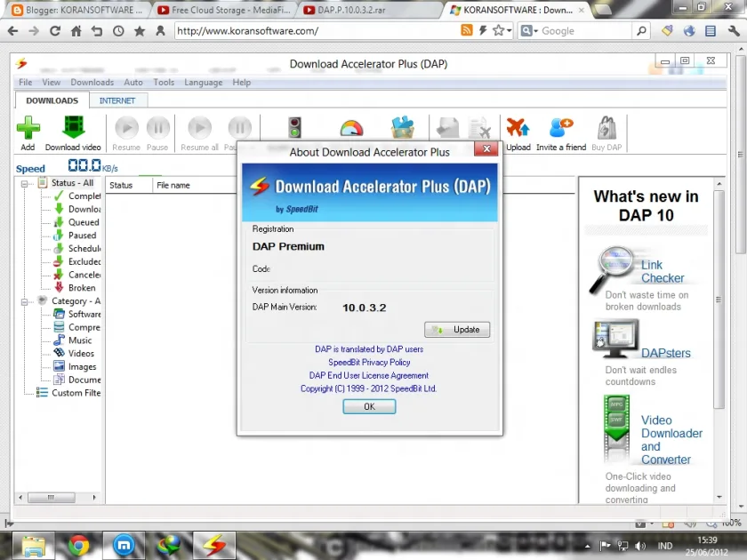Collapse the Category tree node
This screenshot has height=560, width=747.
click(24, 301)
